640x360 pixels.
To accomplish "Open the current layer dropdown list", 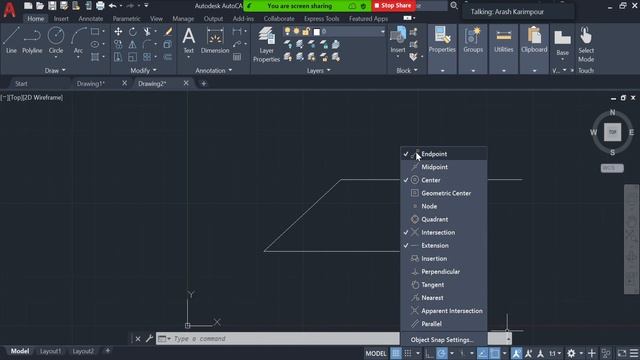I will 382,31.
